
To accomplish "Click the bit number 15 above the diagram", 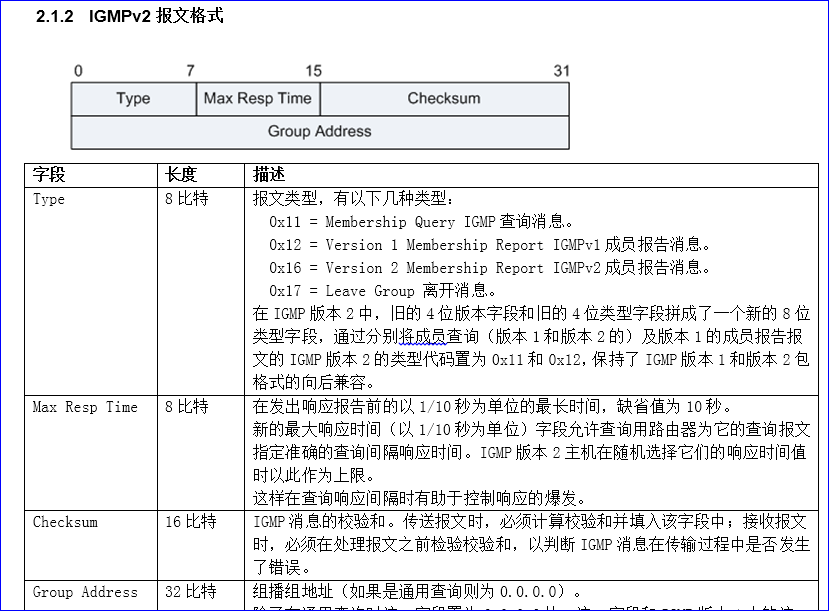I will 314,71.
